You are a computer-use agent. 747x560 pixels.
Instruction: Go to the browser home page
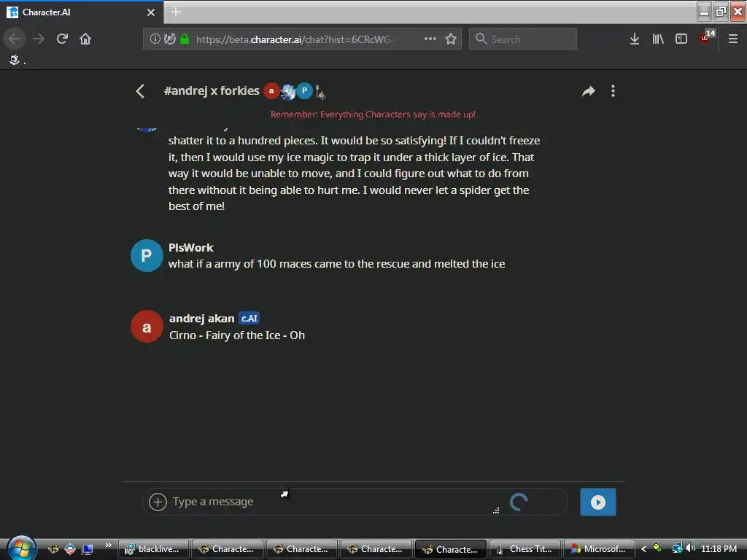[85, 39]
